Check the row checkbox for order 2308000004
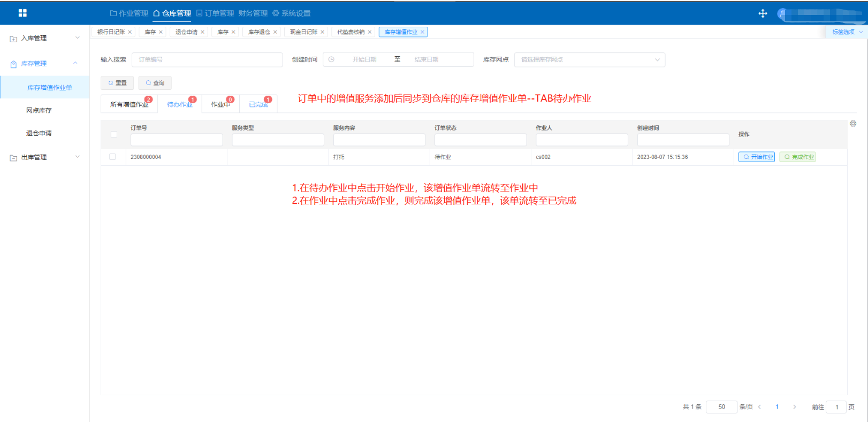The image size is (868, 422). click(x=112, y=157)
